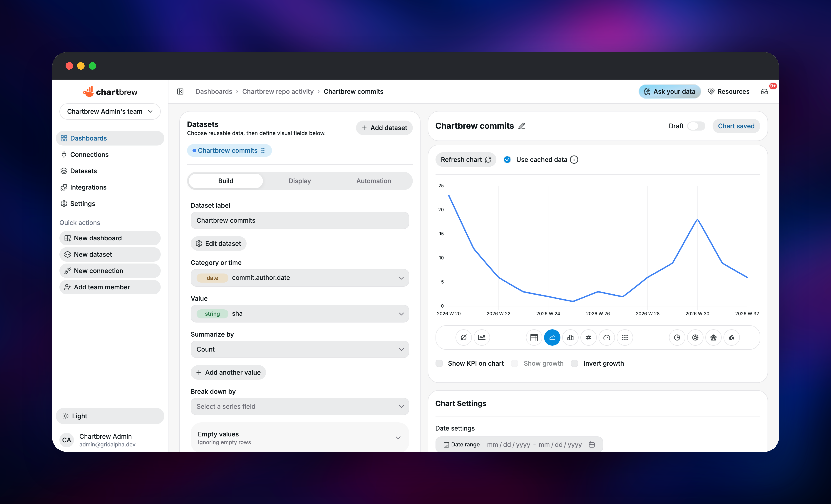Edit the Chartbrew commits chart title
This screenshot has width=831, height=504.
[x=522, y=126]
